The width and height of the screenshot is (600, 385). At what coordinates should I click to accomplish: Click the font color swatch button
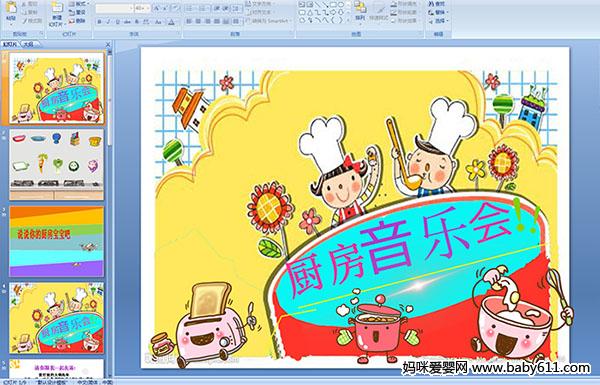coord(171,22)
